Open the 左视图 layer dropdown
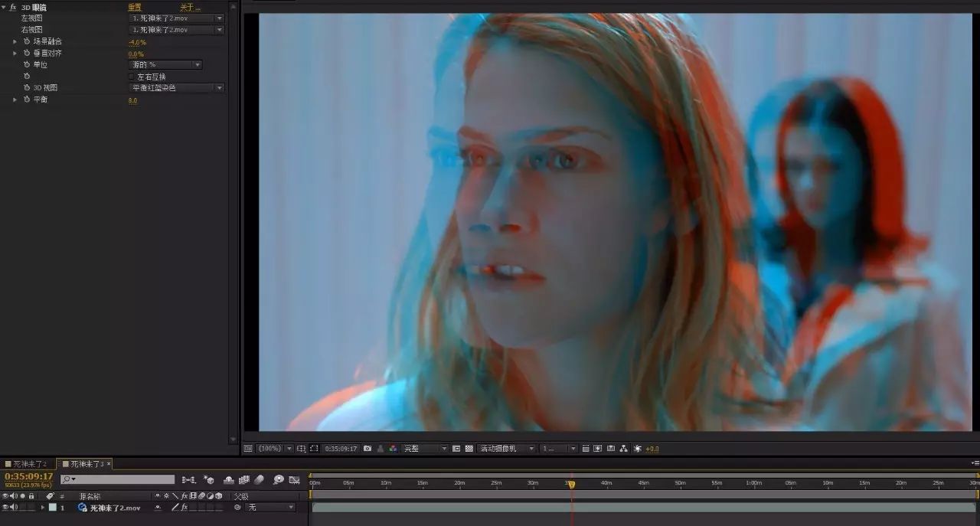 (x=176, y=18)
